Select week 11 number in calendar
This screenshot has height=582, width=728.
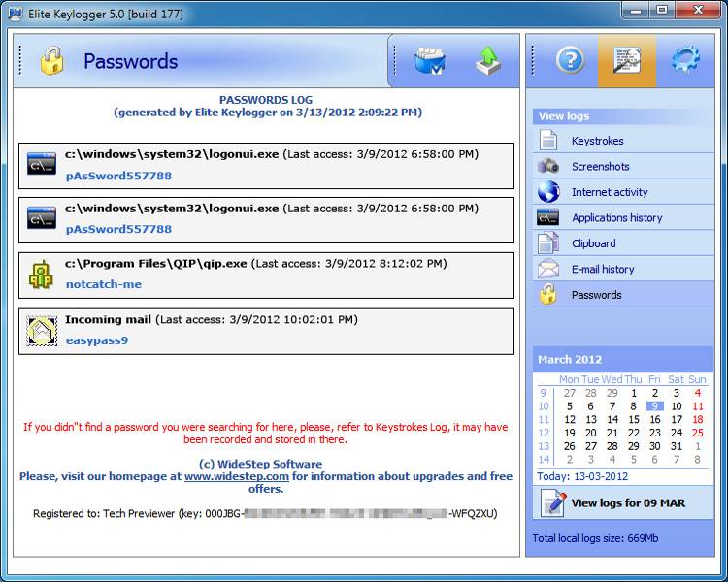pos(544,420)
